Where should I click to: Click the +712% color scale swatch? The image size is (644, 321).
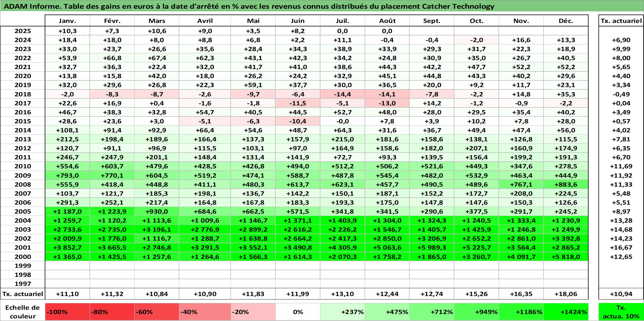coord(432,312)
